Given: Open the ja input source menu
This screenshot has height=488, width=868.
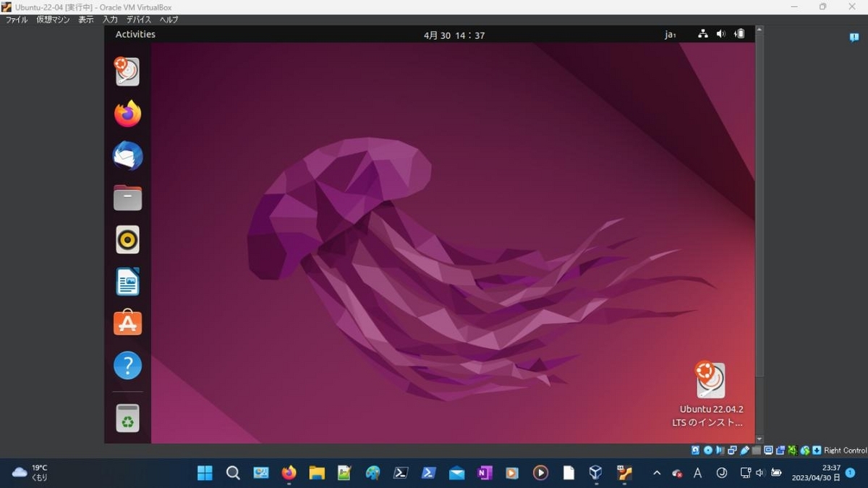Looking at the screenshot, I should [671, 34].
